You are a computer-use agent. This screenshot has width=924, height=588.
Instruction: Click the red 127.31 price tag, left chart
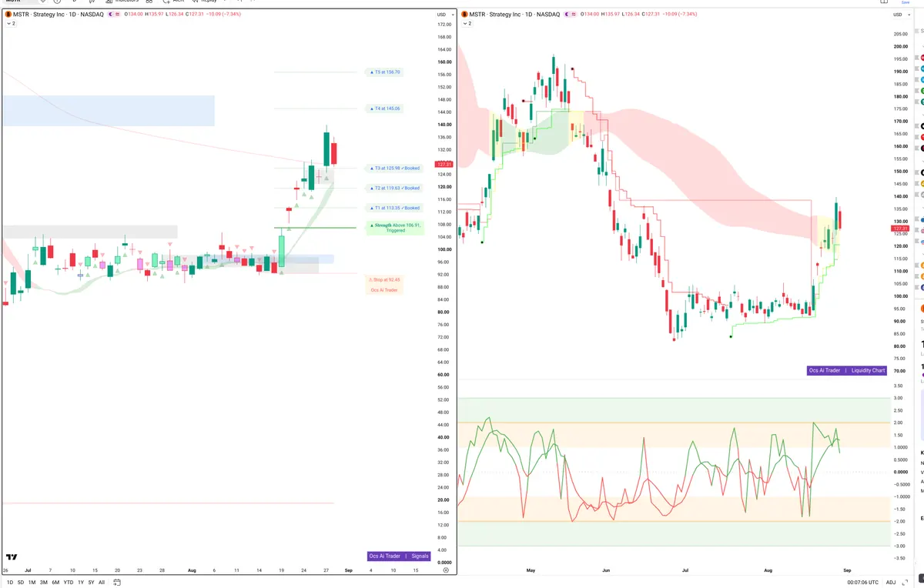click(x=444, y=164)
